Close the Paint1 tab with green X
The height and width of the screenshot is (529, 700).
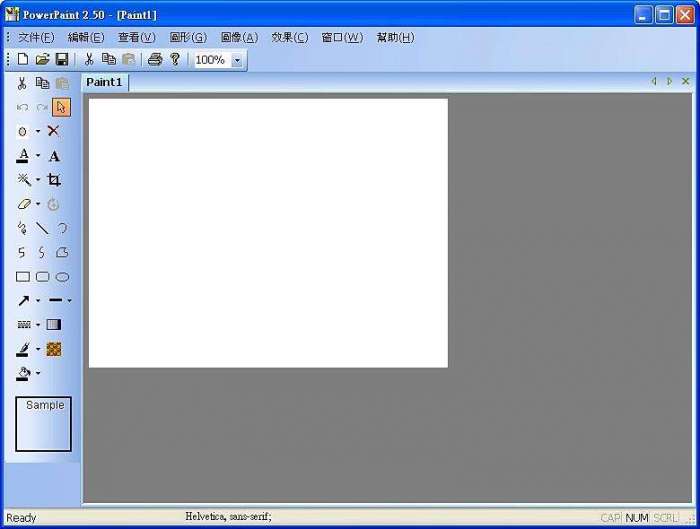click(686, 81)
